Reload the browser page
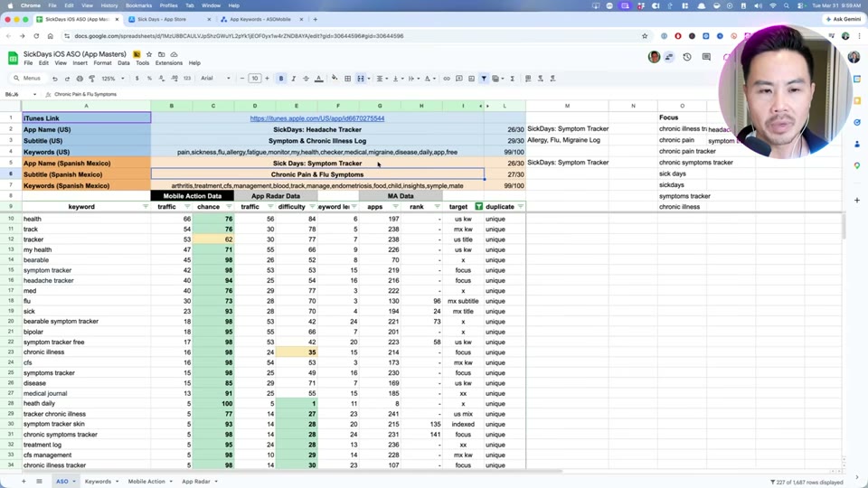Viewport: 868px width, 488px height. (x=36, y=36)
